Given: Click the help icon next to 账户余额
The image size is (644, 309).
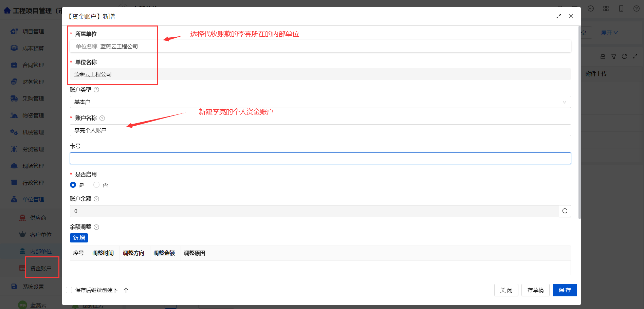Looking at the screenshot, I should [96, 199].
